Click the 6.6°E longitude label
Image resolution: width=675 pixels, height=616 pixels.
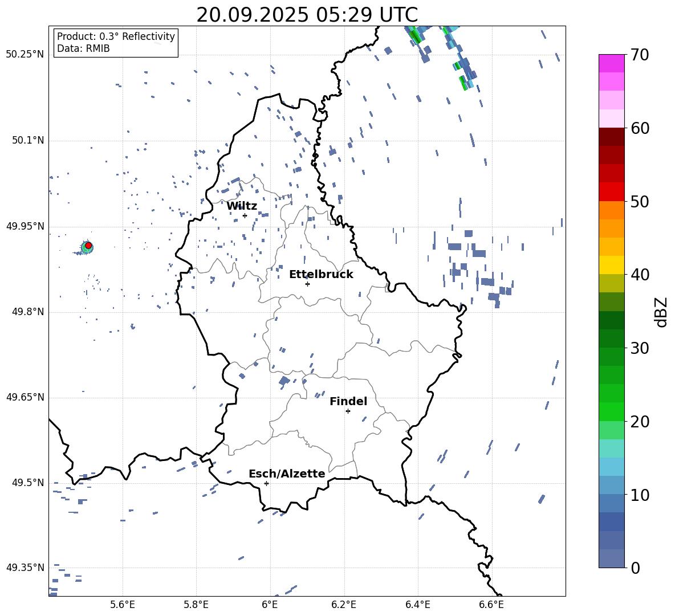[x=491, y=605]
